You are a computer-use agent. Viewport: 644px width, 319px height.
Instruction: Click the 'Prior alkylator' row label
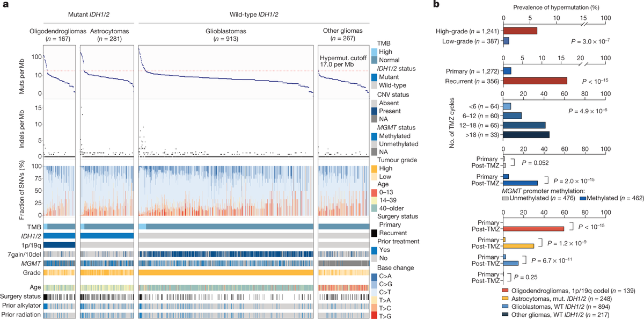(x=21, y=306)
